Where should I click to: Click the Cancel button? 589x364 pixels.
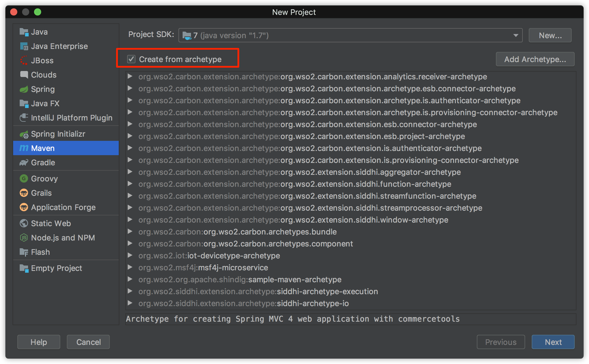click(x=88, y=342)
